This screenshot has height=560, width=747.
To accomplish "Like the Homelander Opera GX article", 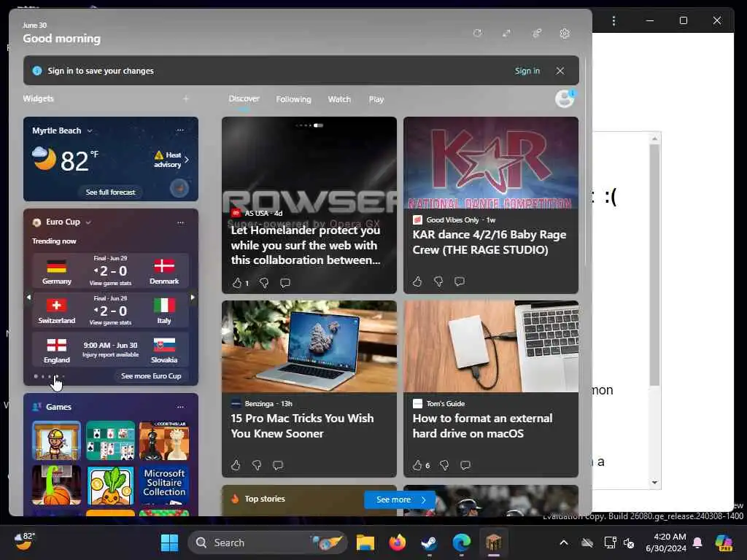I will 237,283.
